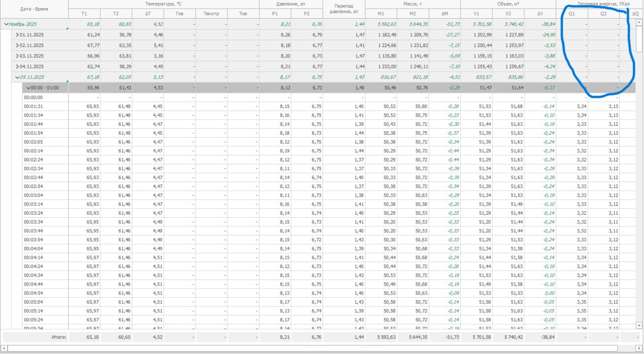Expand the 02.11.2025 date row

[17, 45]
